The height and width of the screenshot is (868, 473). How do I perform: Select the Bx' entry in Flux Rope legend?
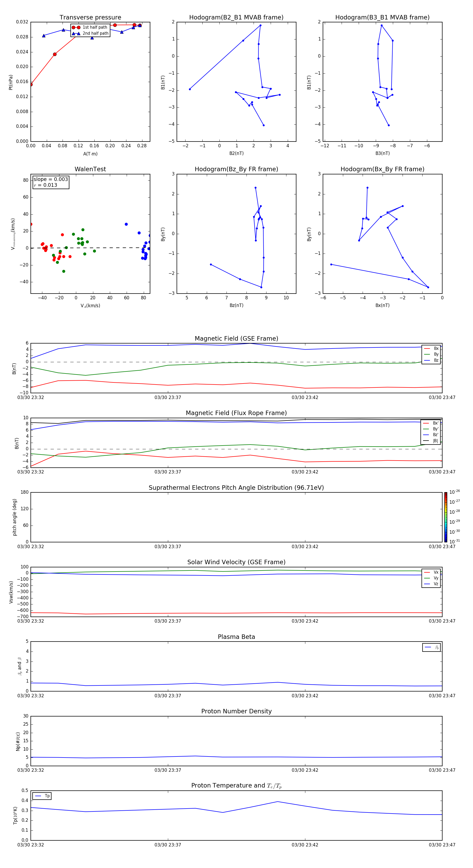coord(431,423)
